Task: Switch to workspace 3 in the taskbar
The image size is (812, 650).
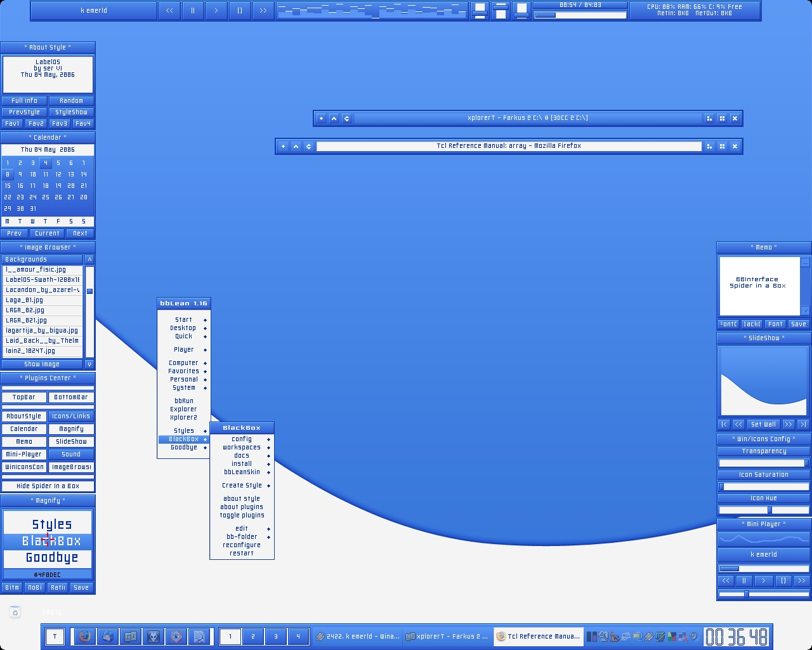Action: (276, 636)
